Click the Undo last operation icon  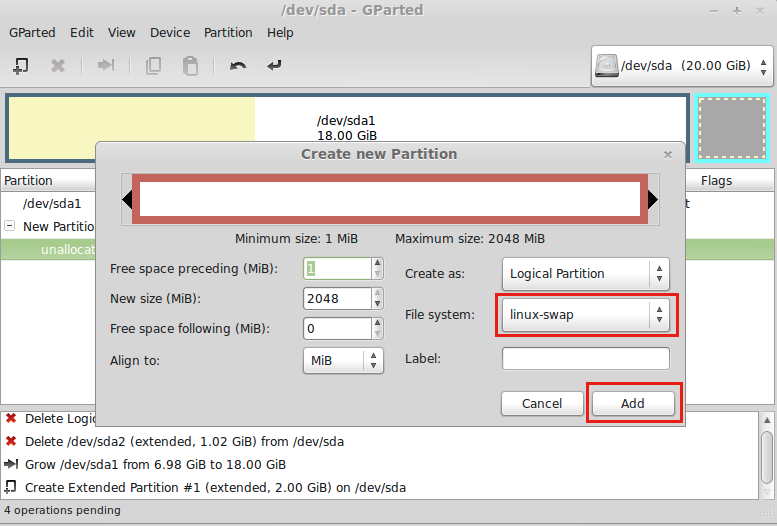238,66
